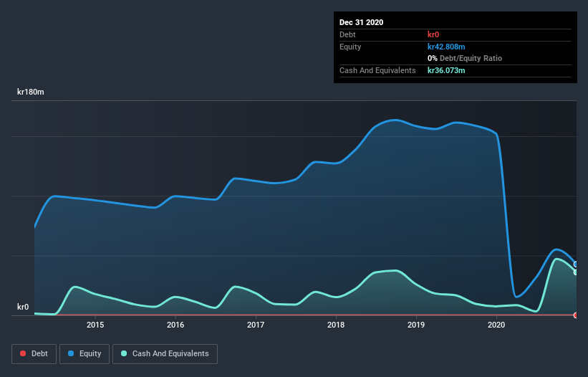This screenshot has height=377, width=588.
Task: Click the Debt row label in tooltip
Action: point(347,34)
